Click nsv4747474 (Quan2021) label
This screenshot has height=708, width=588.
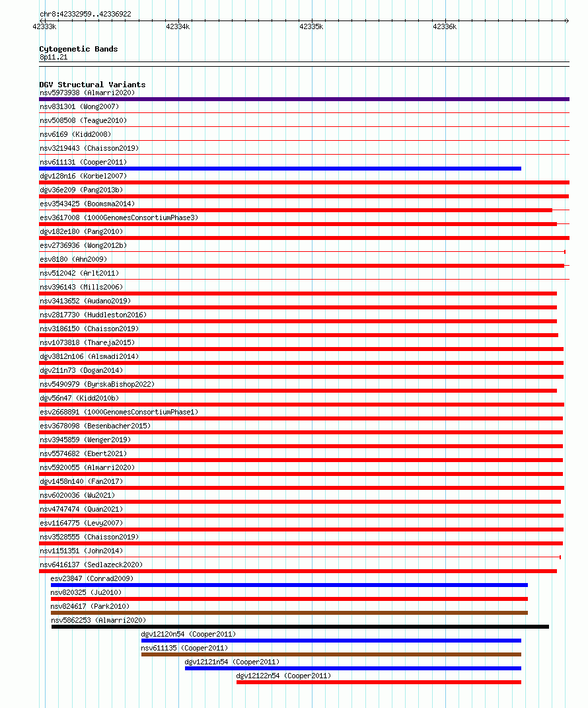(x=81, y=509)
